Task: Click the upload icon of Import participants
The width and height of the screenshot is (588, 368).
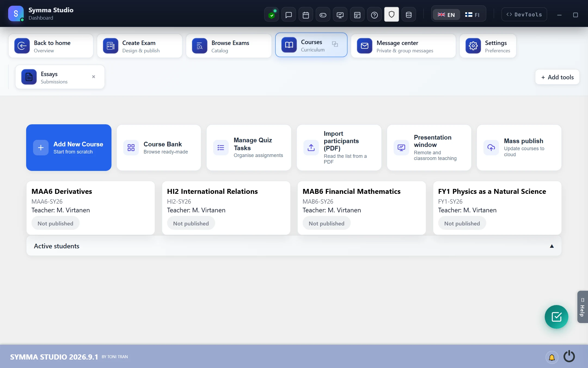Action: (311, 148)
